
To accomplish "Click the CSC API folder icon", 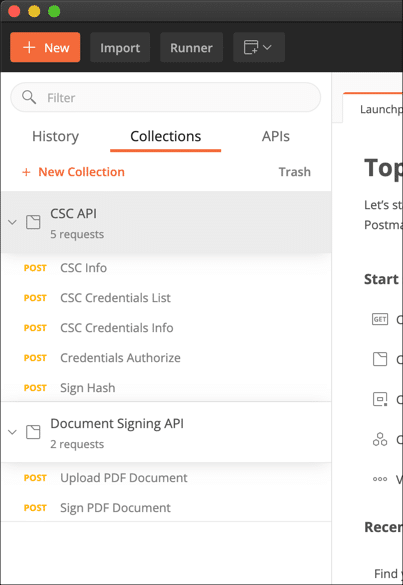I will pyautogui.click(x=33, y=222).
